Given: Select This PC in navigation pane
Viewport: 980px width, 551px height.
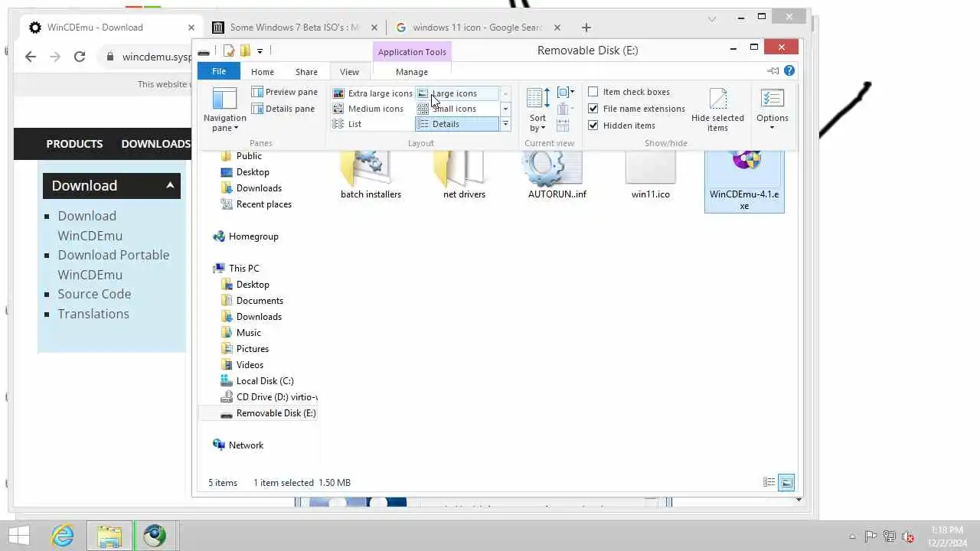Looking at the screenshot, I should coord(243,269).
